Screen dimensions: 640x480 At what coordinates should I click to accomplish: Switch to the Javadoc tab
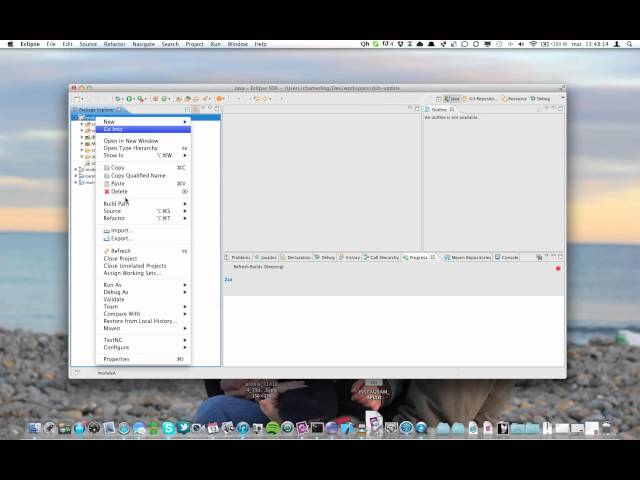coord(265,258)
